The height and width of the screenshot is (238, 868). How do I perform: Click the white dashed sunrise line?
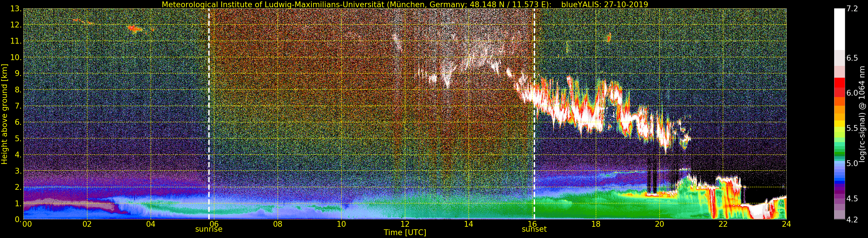(209, 114)
